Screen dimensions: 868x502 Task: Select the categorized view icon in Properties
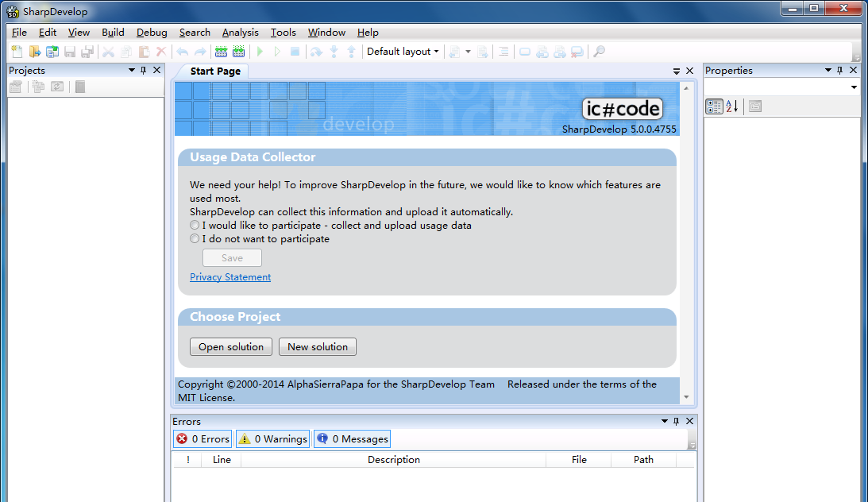[x=713, y=106]
